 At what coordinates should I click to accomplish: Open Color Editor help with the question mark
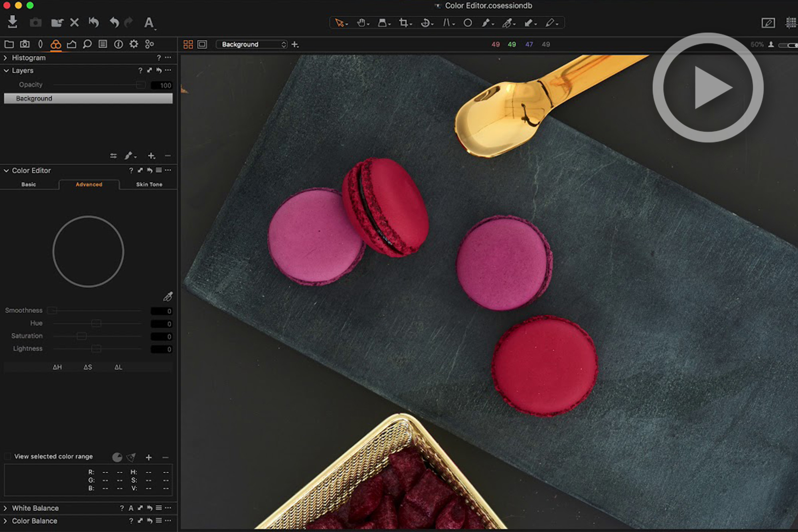tap(131, 170)
